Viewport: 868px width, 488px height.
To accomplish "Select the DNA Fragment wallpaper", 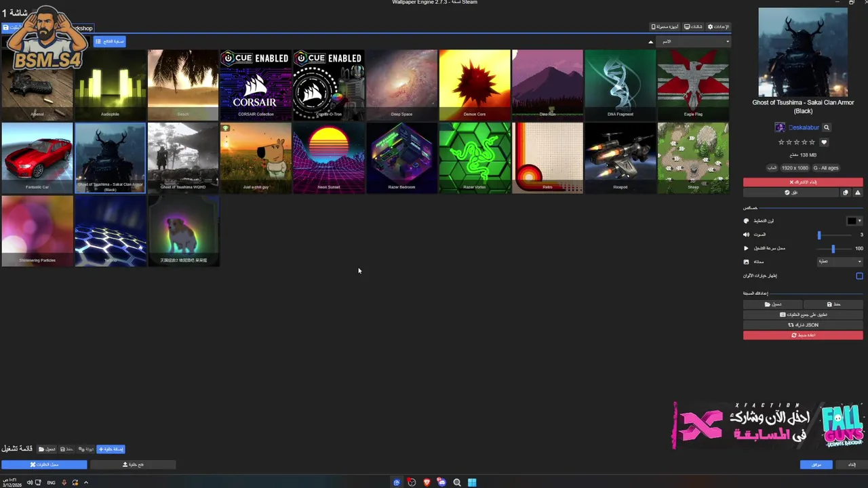I will (620, 85).
